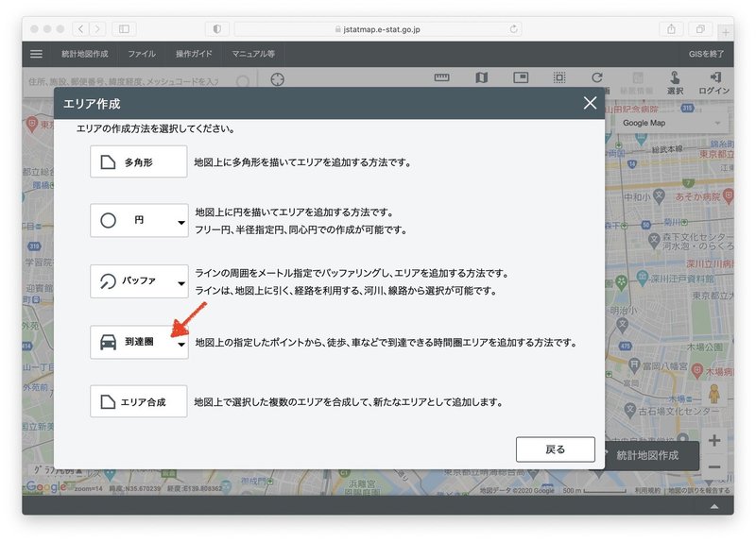
Task: Click the privacy shield icon in Safari
Action: 217,29
